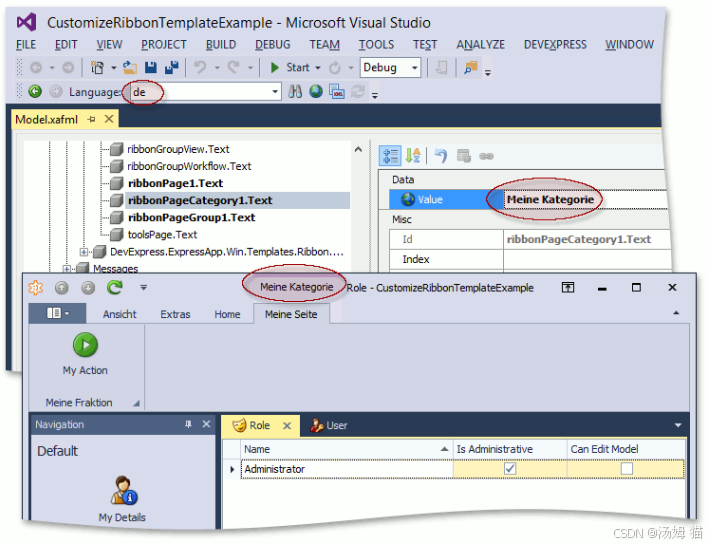Pin the Model.xafml tab
Screen dimensions: 715x546
92,120
